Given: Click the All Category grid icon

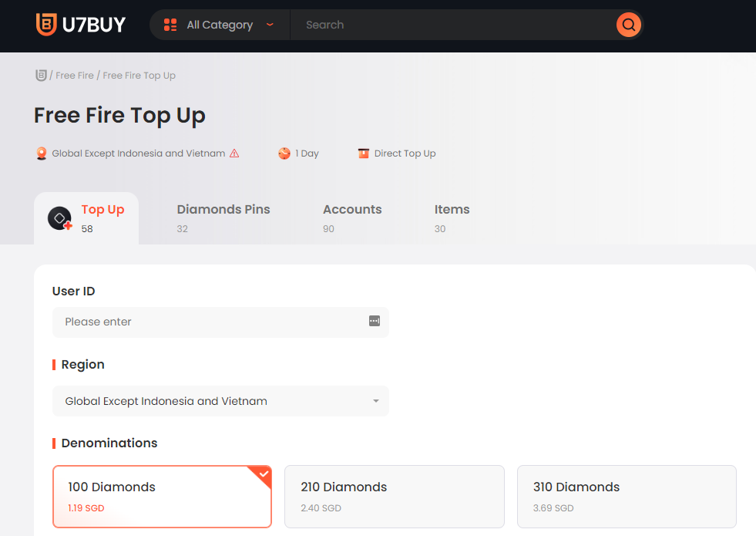Looking at the screenshot, I should click(170, 25).
